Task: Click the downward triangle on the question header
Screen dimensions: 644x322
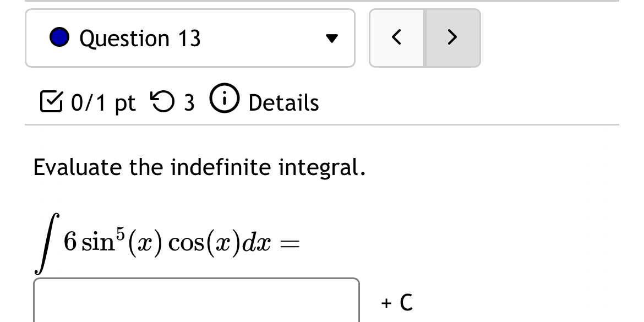Action: 332,38
